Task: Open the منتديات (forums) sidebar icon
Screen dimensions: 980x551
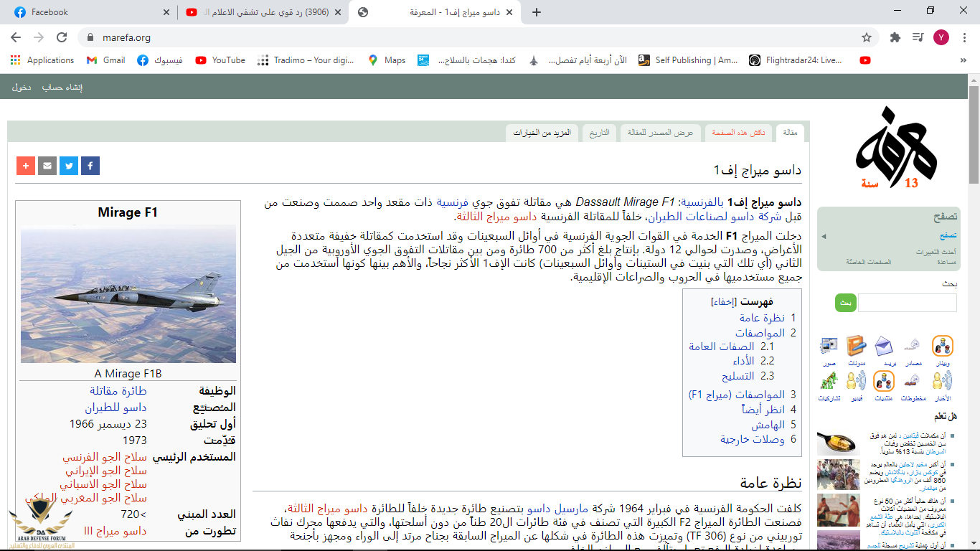Action: [884, 381]
